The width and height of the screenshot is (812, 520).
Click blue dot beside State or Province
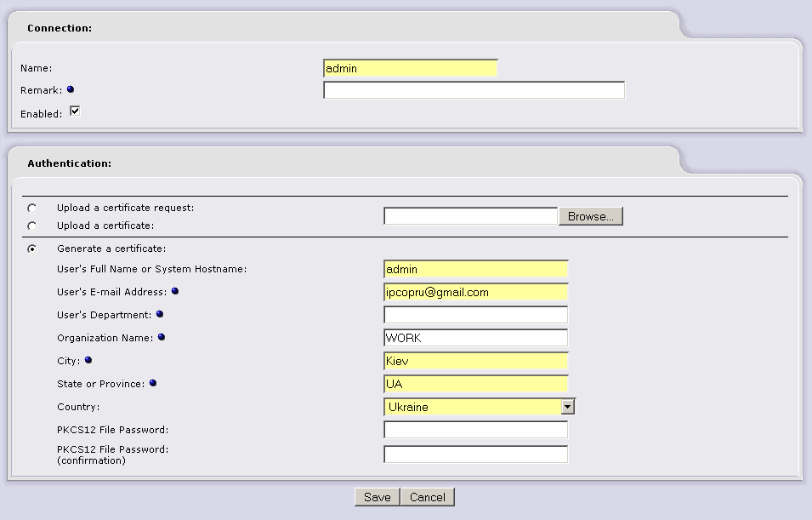click(x=153, y=383)
